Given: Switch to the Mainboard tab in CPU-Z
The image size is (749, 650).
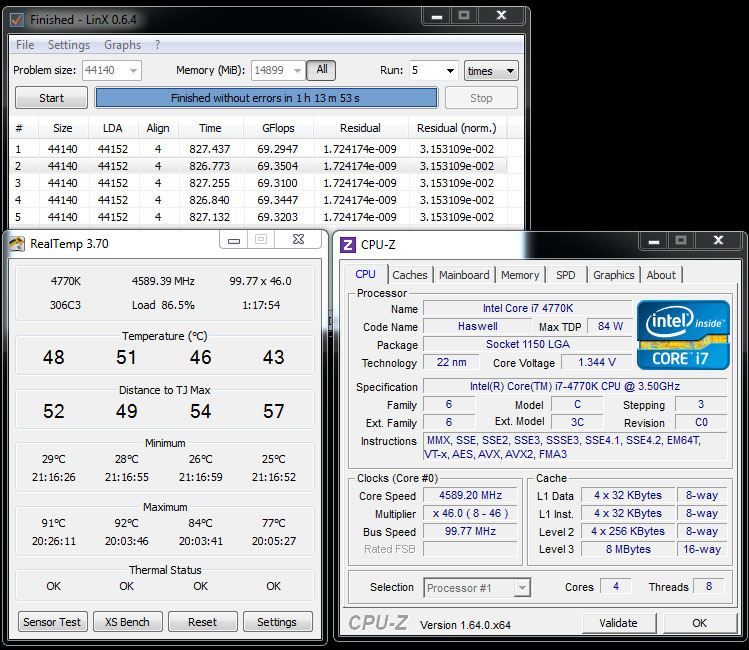Looking at the screenshot, I should (x=464, y=275).
